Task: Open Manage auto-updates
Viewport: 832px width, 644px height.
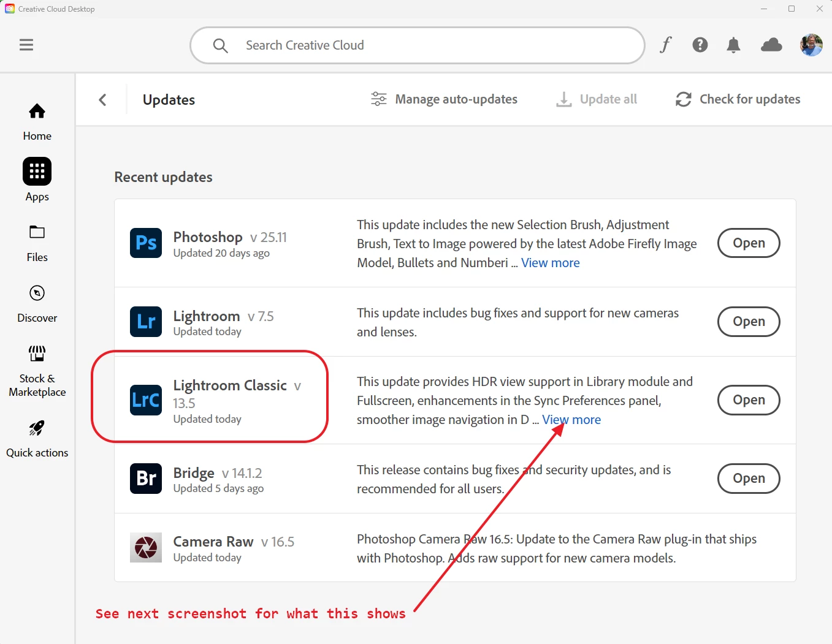Action: 445,99
